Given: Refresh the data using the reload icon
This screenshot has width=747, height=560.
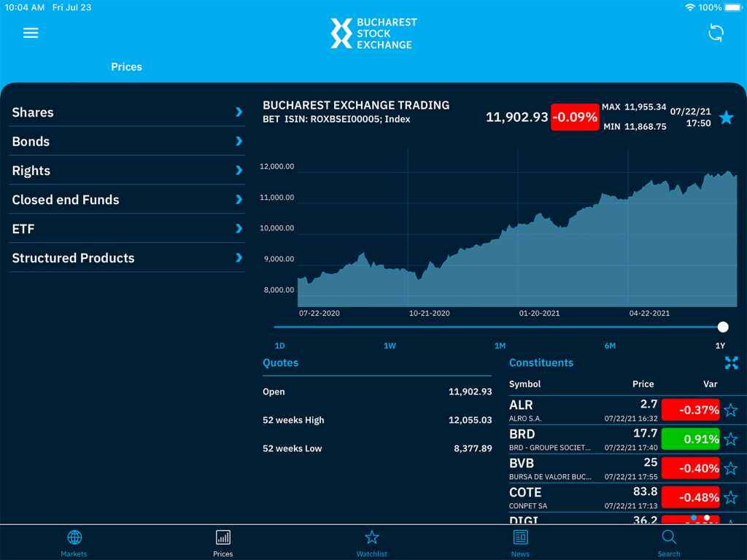Looking at the screenshot, I should pos(716,33).
